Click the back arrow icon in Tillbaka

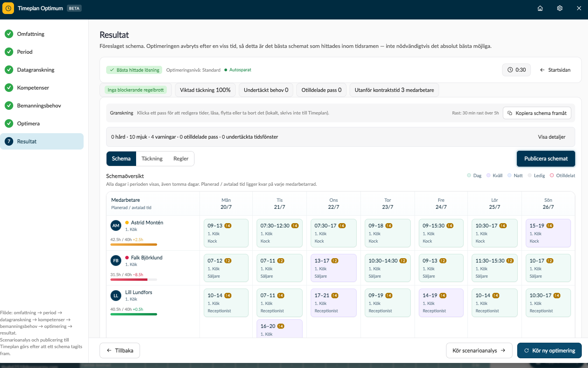pos(109,350)
